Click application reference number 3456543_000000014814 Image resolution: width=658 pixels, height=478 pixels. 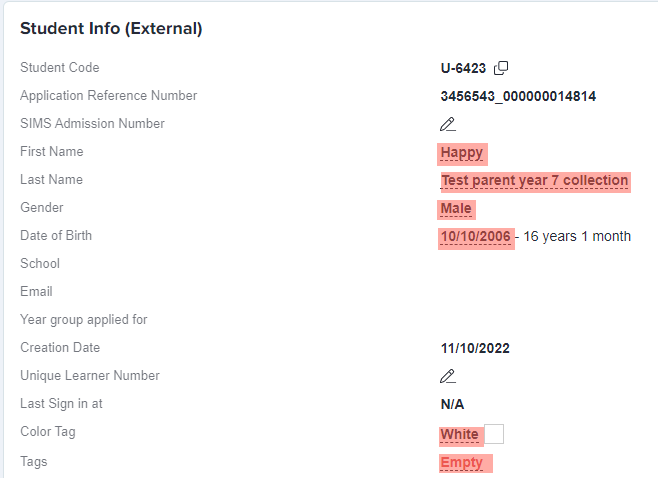[518, 97]
